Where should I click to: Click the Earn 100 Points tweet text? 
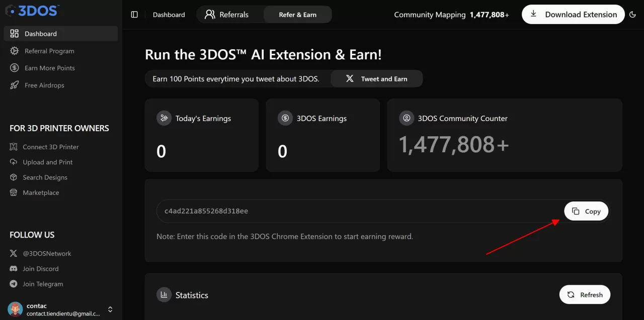236,79
